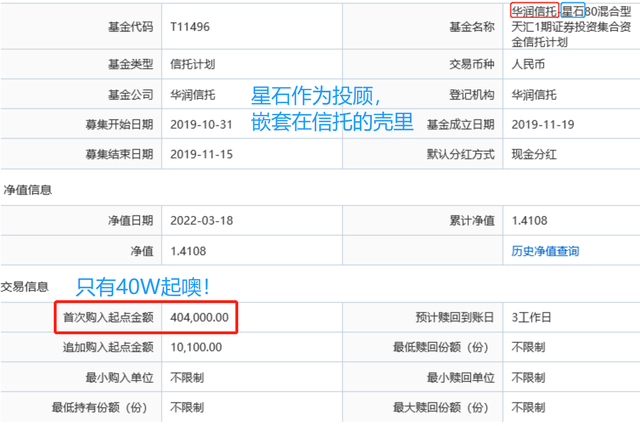Click the 追加购入起点金额 label

click(x=108, y=347)
